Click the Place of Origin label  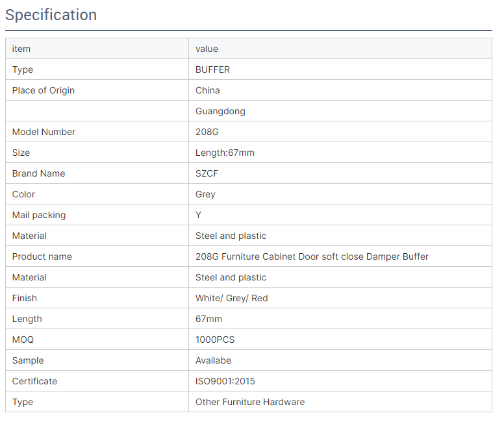click(x=44, y=90)
